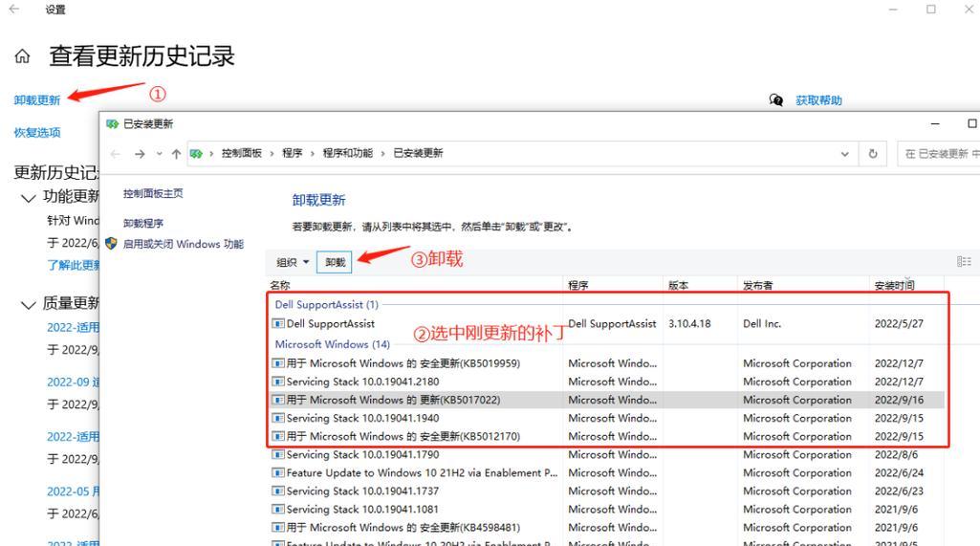Screen dimensions: 980x546
Task: Click the Dell SupportAssist row icon
Action: click(278, 323)
